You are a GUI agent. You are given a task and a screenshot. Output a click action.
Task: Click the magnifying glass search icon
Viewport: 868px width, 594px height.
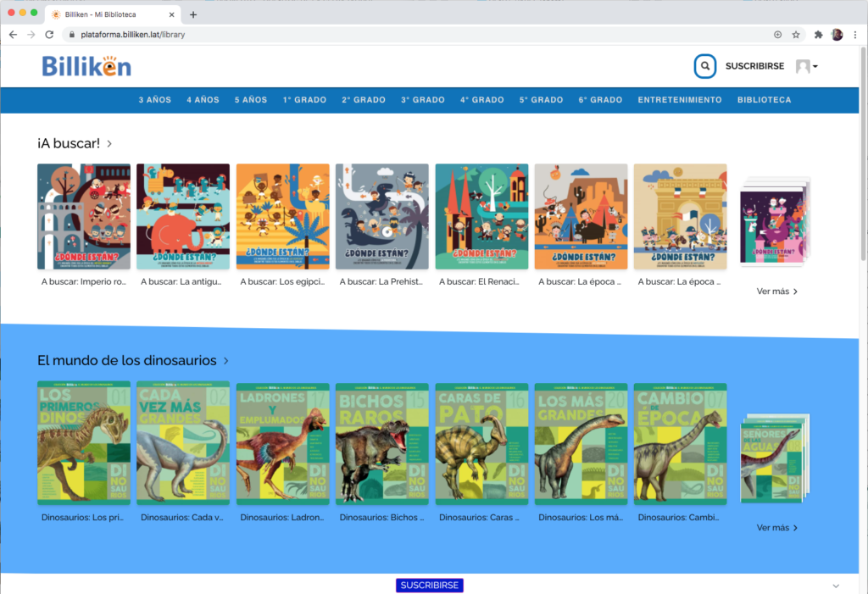[x=704, y=66]
